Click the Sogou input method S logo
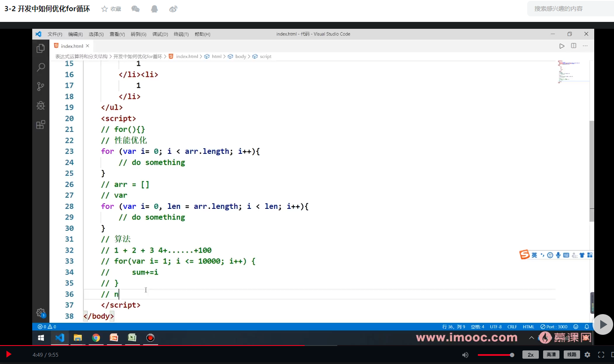 click(524, 255)
